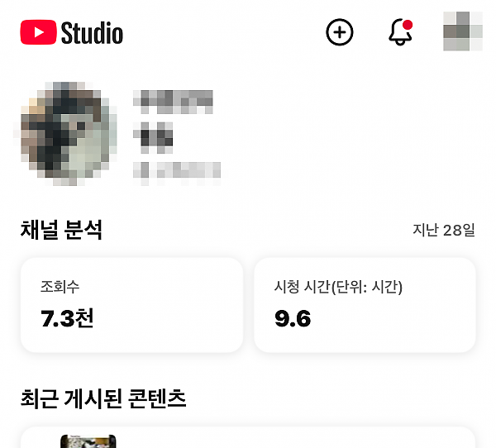
Task: Click the red YouTube play logo
Action: point(38,32)
